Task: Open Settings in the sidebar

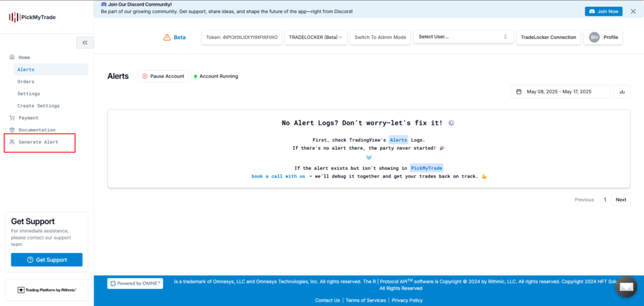Action: pyautogui.click(x=29, y=94)
